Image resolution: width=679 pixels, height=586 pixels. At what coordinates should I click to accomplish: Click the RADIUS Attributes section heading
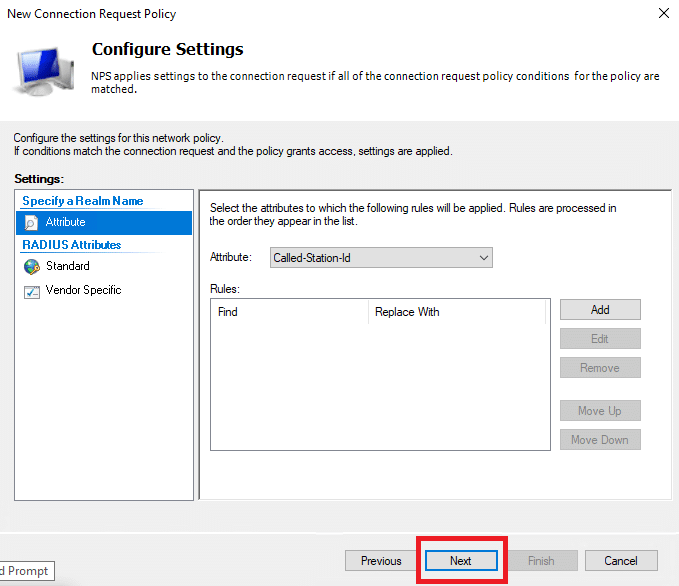71,245
